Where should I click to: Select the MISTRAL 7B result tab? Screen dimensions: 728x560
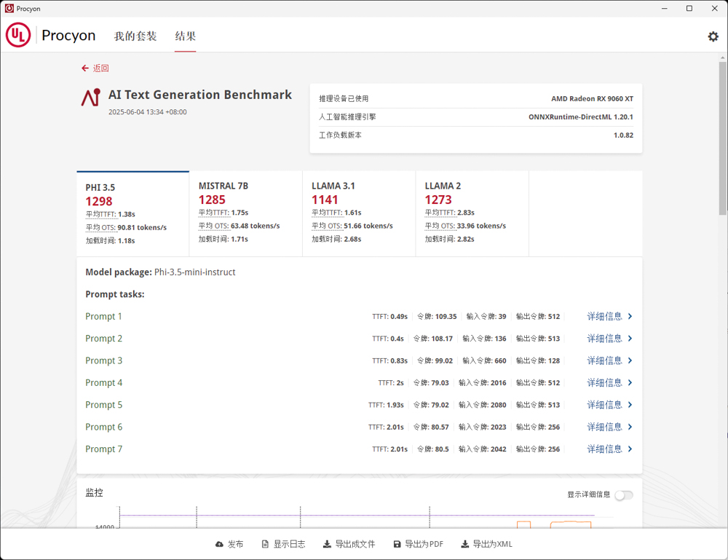pos(245,213)
